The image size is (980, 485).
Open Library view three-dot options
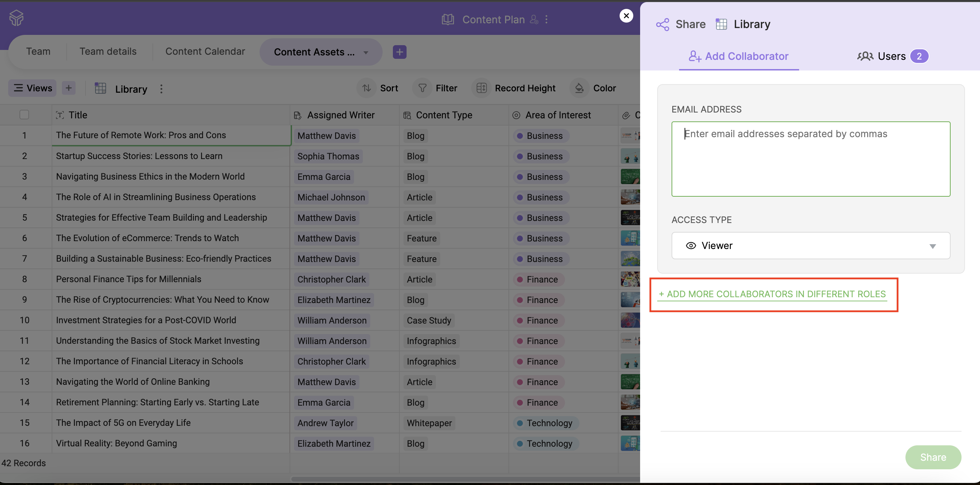[161, 89]
